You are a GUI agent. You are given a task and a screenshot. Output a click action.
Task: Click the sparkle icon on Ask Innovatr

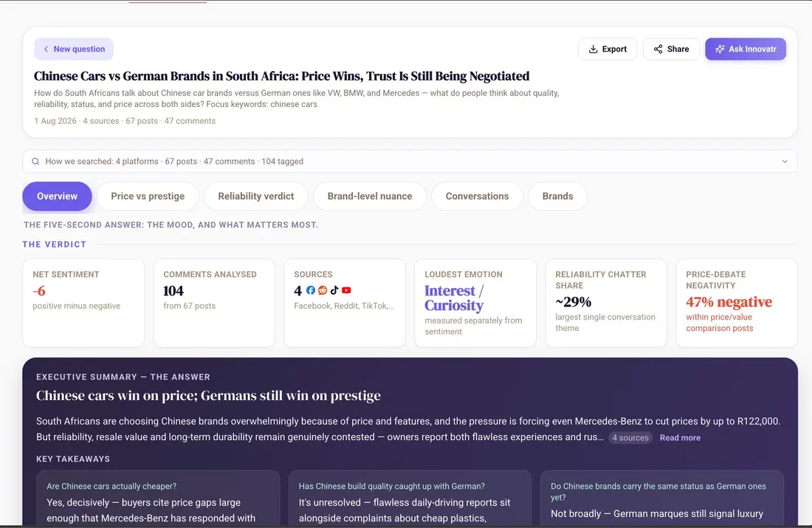pyautogui.click(x=719, y=49)
